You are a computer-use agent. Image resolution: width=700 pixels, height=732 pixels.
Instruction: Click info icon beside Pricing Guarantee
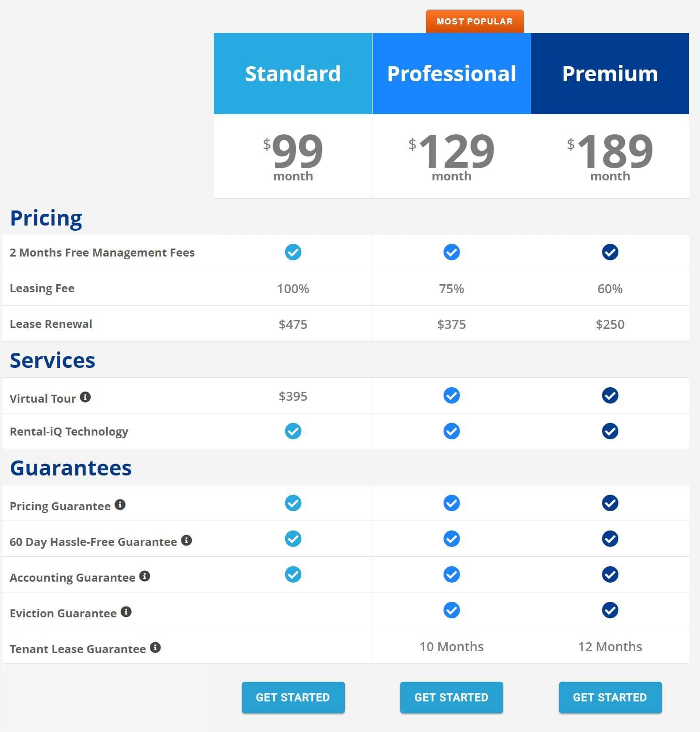point(120,505)
